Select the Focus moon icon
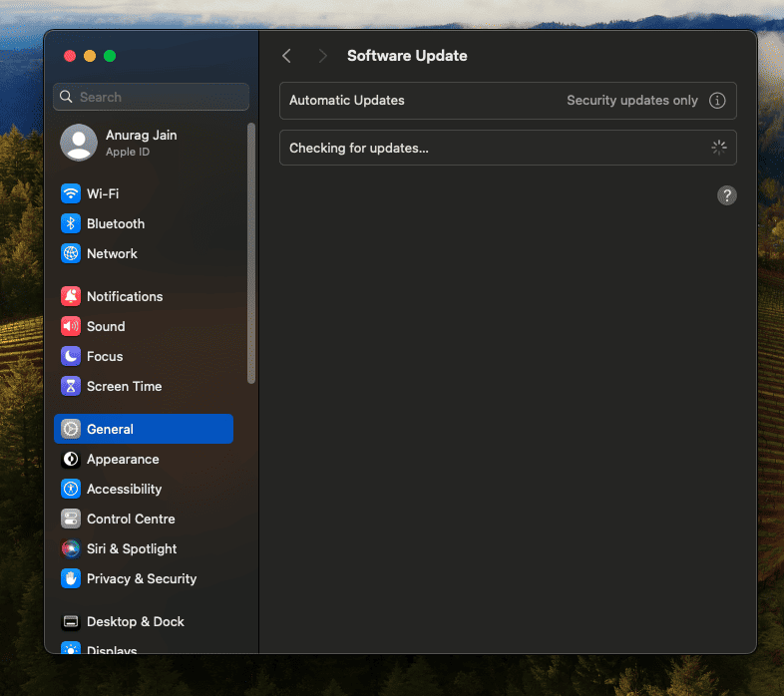The image size is (784, 696). [x=71, y=357]
